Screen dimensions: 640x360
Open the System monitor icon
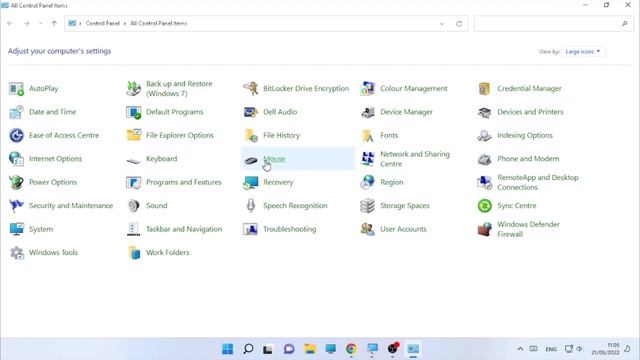[x=16, y=229]
